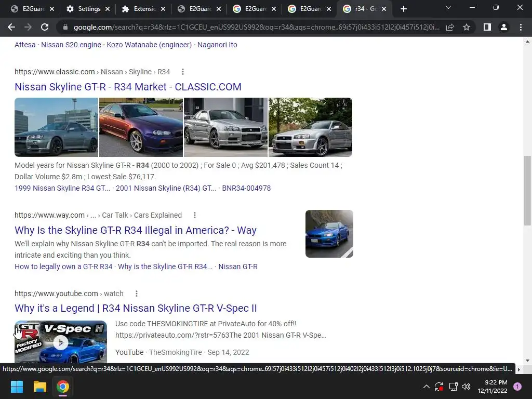The height and width of the screenshot is (399, 532).
Task: Close the Extensions tab
Action: pos(163,9)
